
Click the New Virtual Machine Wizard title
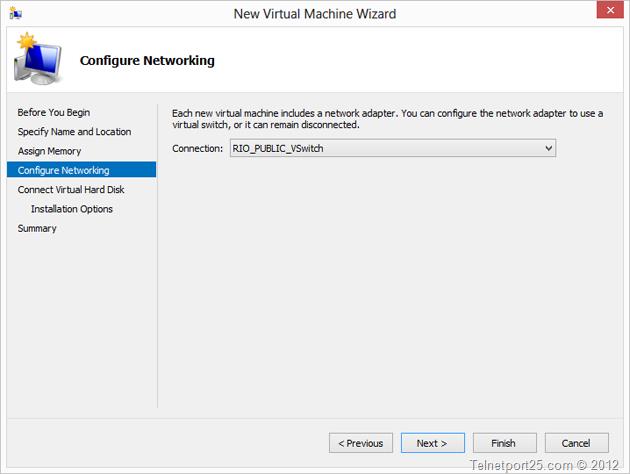coord(314,14)
